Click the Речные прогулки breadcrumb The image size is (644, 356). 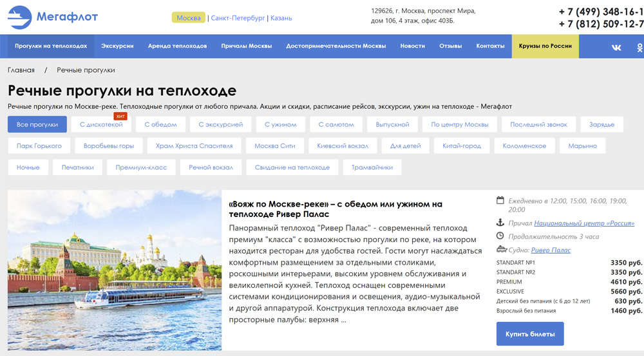[x=86, y=70]
